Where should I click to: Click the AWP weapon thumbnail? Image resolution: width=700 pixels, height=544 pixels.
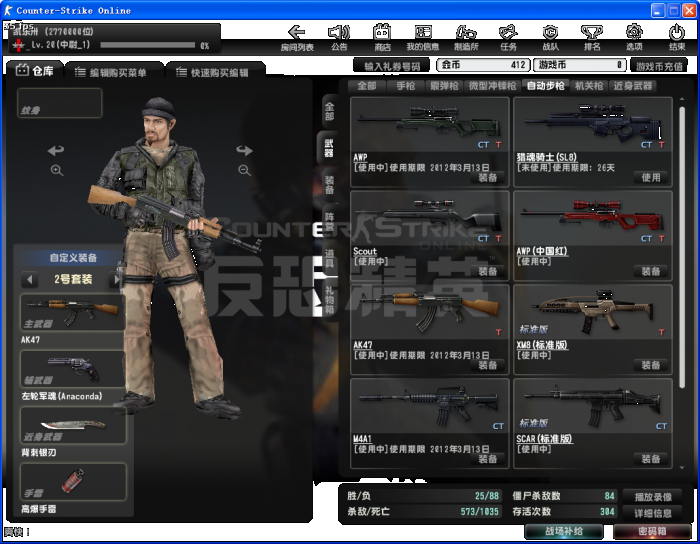pos(429,124)
